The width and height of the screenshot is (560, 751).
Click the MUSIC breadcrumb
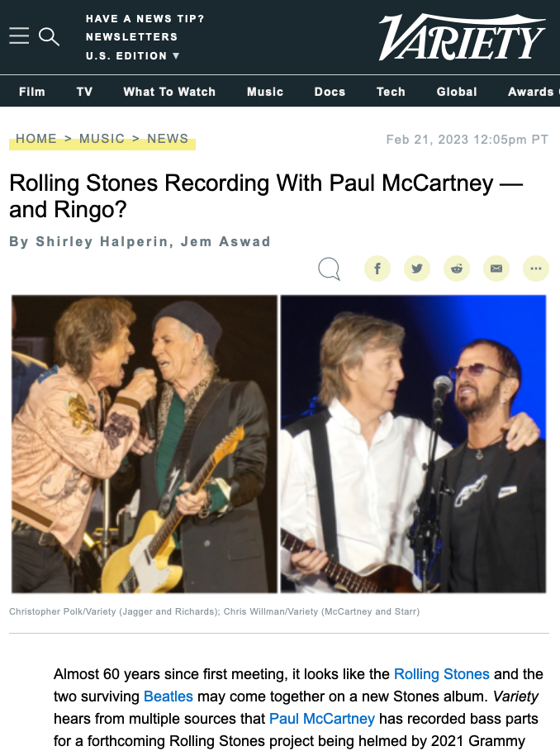102,139
